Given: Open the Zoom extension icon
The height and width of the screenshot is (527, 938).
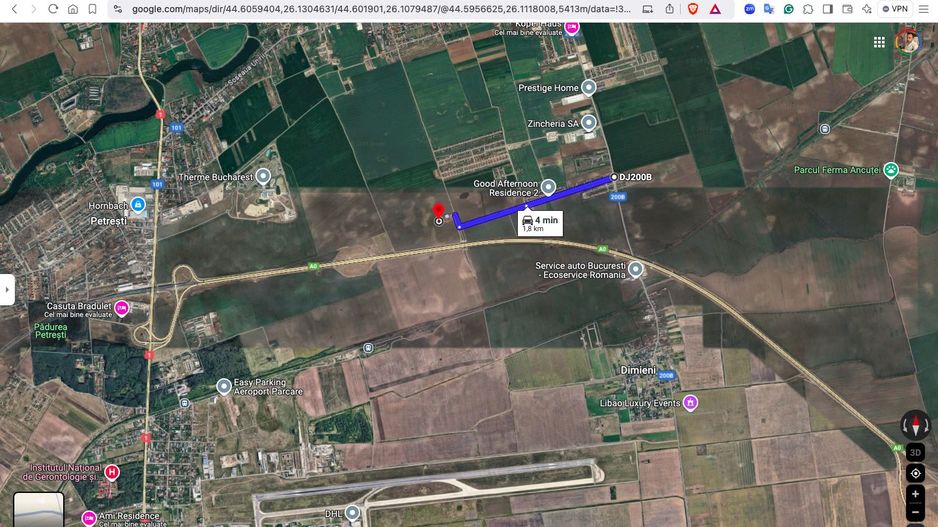Looking at the screenshot, I should click(749, 9).
